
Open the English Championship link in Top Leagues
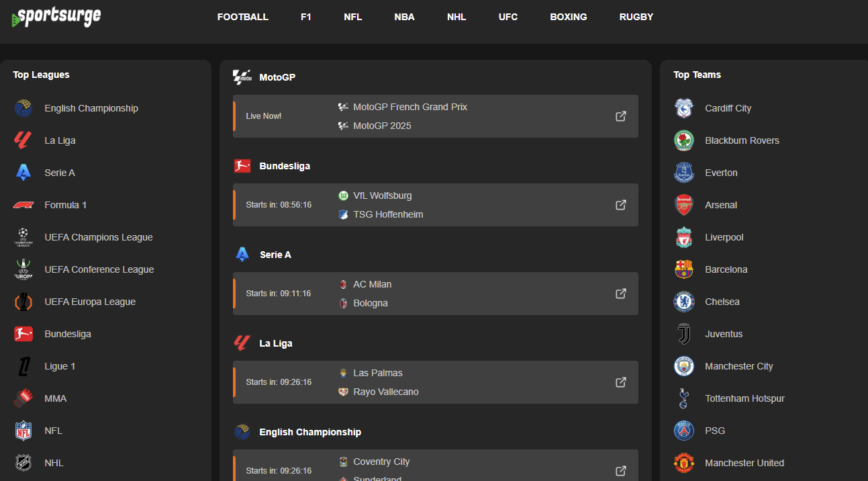[91, 108]
